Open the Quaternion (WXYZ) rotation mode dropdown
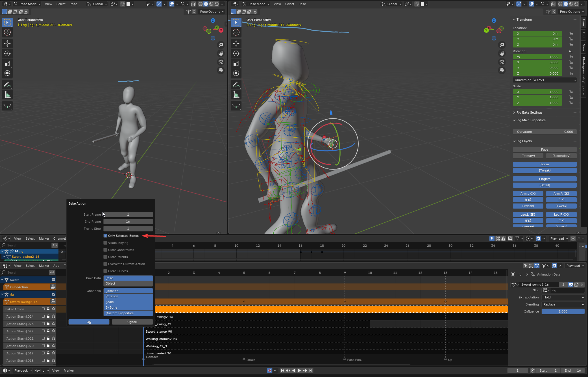The image size is (588, 377). [545, 80]
